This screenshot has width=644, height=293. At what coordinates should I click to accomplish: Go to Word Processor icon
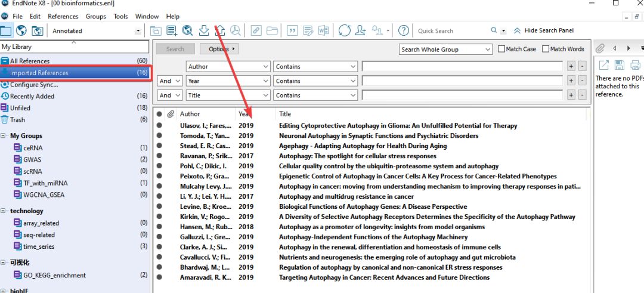323,30
